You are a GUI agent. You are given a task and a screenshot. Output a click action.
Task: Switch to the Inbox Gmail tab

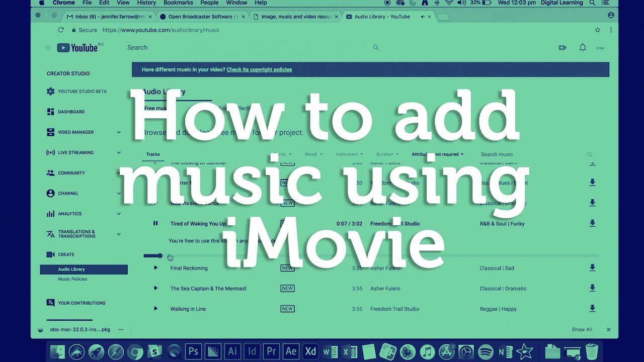[109, 17]
